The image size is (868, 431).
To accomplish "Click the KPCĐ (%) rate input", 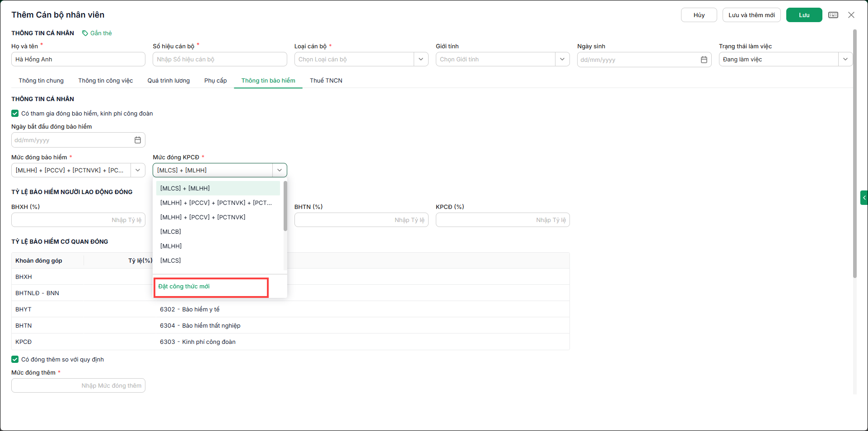I will [x=503, y=220].
